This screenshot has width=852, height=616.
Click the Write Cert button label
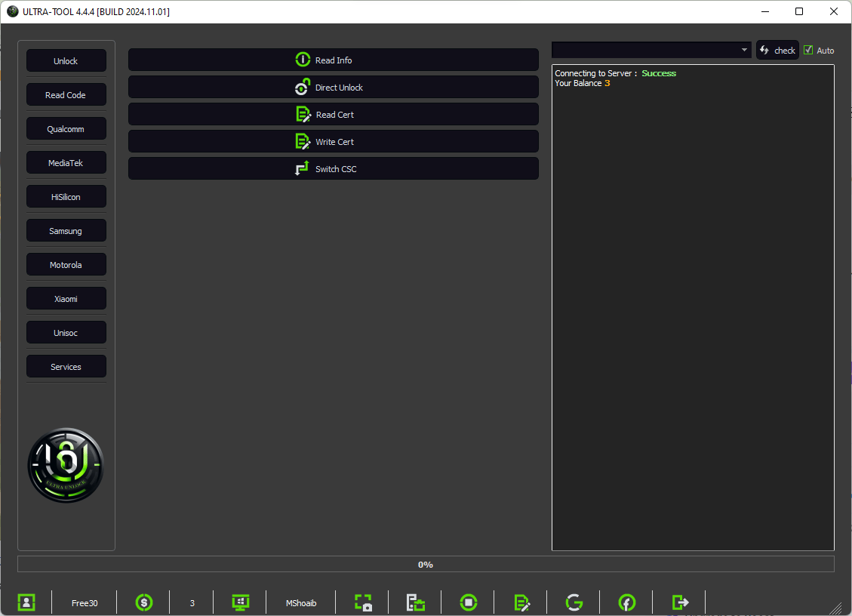pos(335,142)
